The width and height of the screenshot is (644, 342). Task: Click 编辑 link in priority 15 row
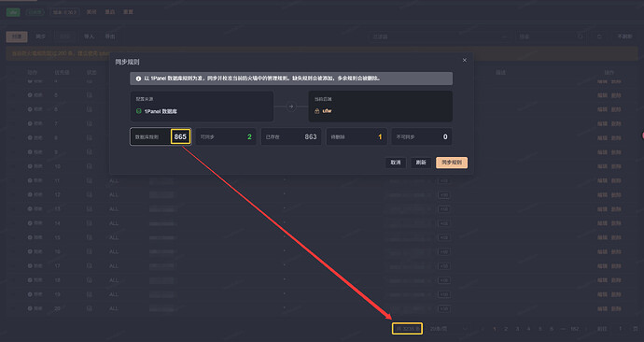(x=602, y=237)
